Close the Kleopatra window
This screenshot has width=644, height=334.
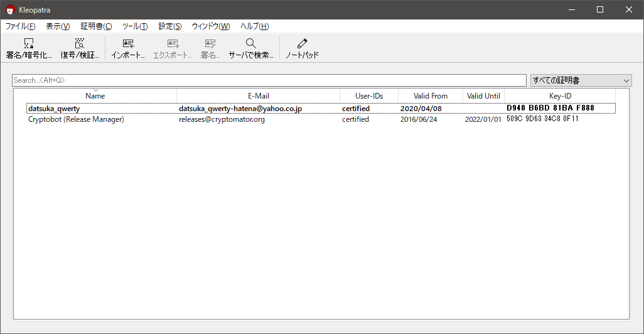coord(629,9)
